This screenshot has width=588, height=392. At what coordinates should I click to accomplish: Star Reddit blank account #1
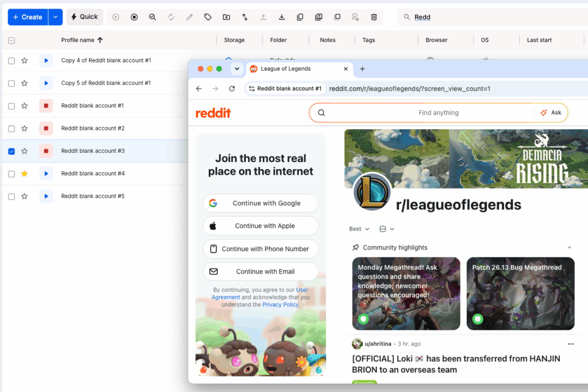24,106
